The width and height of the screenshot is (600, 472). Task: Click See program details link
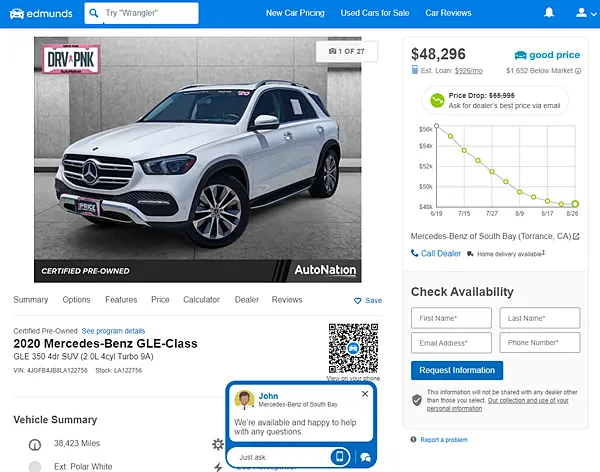point(113,331)
